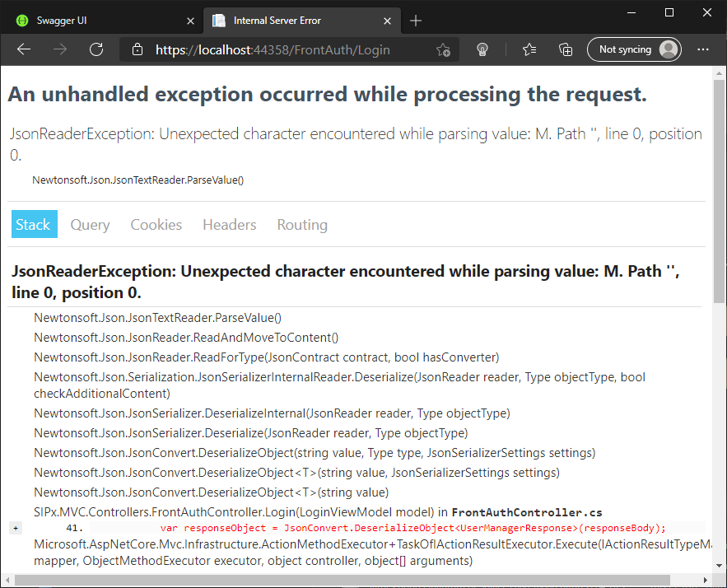Image resolution: width=727 pixels, height=588 pixels.
Task: Switch to the Query tab
Action: pos(90,225)
